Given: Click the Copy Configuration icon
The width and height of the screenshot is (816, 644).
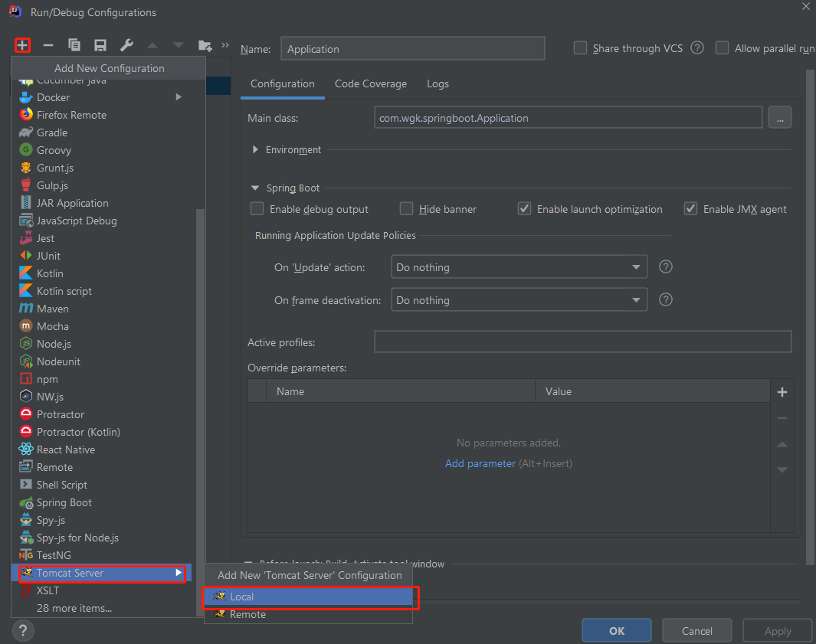Looking at the screenshot, I should coord(74,46).
